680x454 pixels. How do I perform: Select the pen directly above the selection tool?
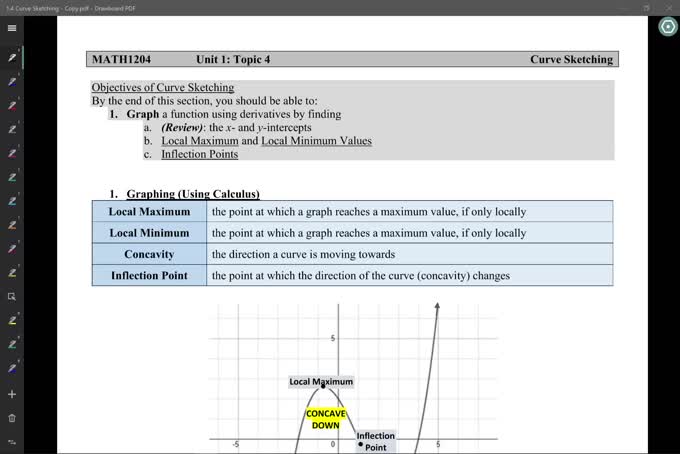coord(12,272)
